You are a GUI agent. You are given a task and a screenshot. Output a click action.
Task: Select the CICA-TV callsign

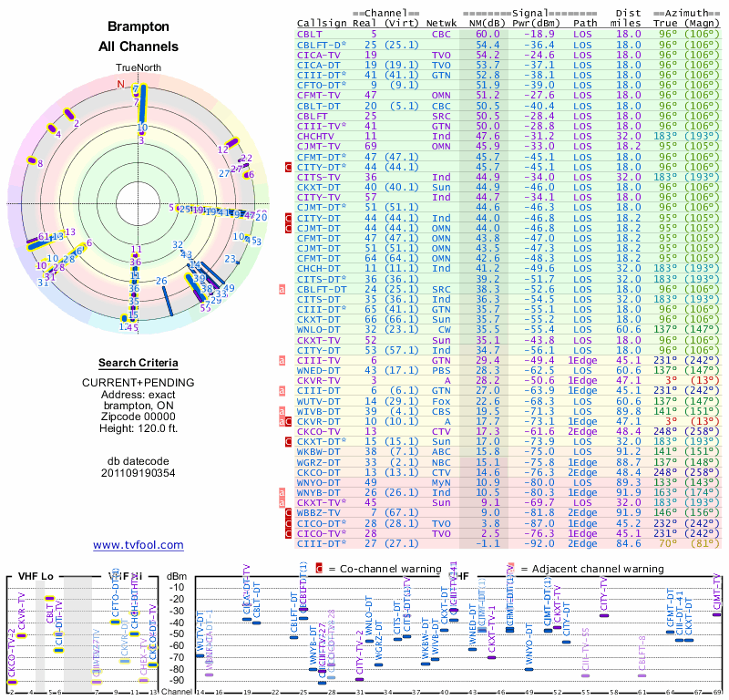(x=319, y=56)
